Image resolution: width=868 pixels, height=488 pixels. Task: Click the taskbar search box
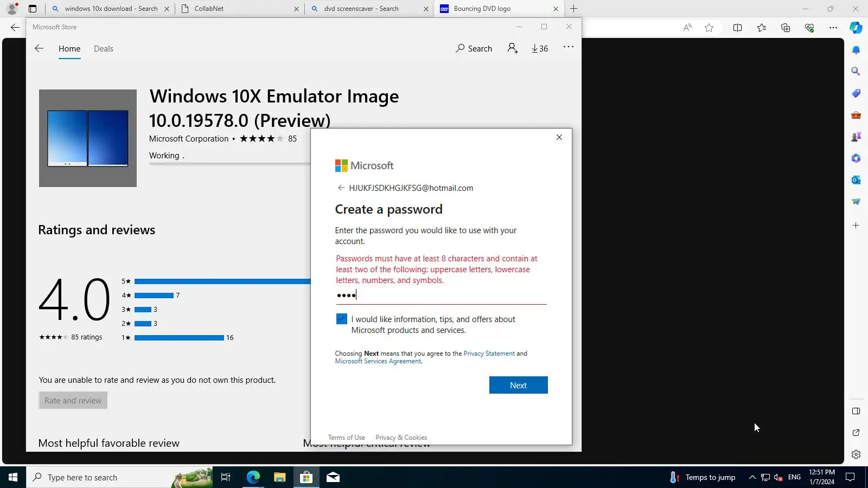pos(119,477)
